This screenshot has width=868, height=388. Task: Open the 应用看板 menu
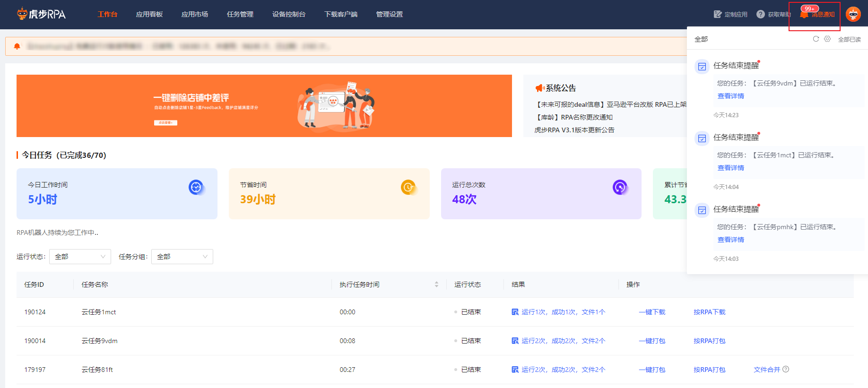click(149, 14)
